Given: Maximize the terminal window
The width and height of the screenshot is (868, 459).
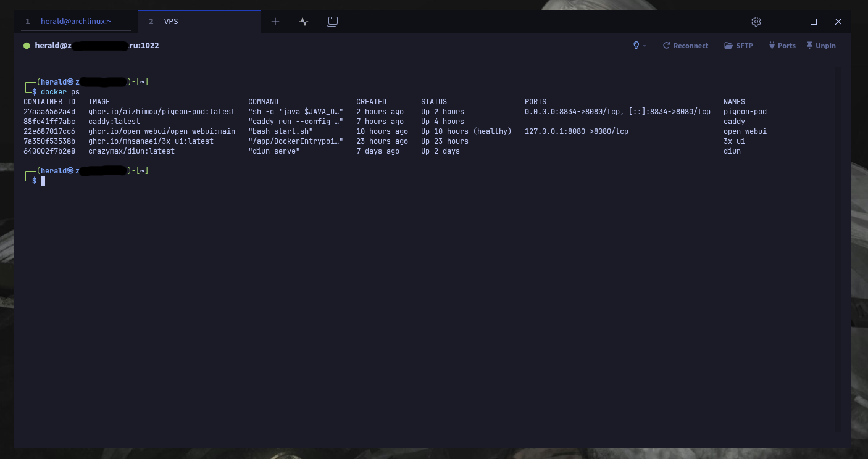Looking at the screenshot, I should click(814, 22).
